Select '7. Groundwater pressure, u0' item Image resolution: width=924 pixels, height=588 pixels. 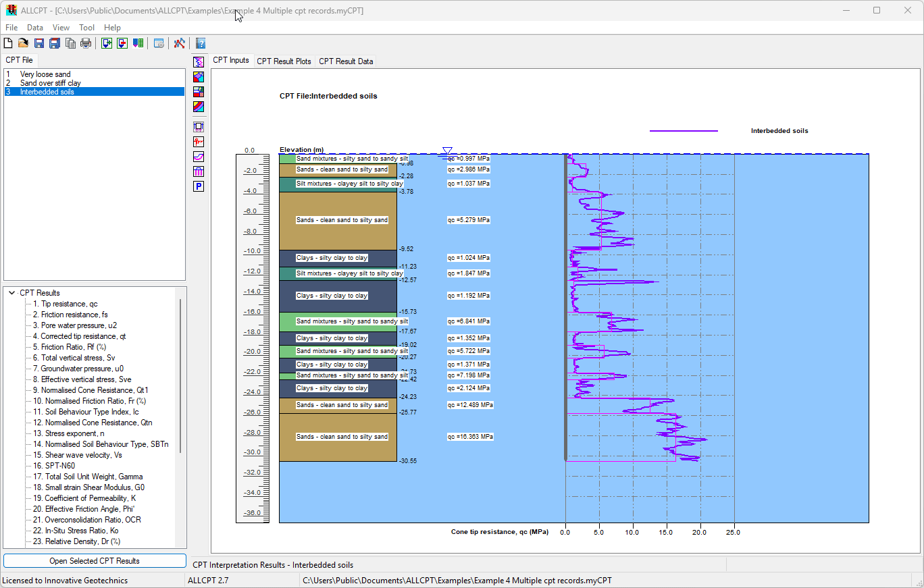tap(78, 369)
